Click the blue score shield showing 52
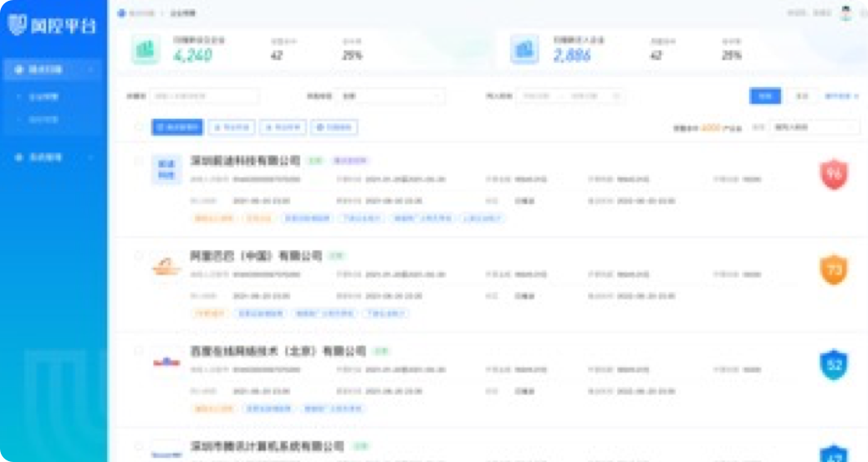Viewport: 868px width, 462px height. point(834,365)
